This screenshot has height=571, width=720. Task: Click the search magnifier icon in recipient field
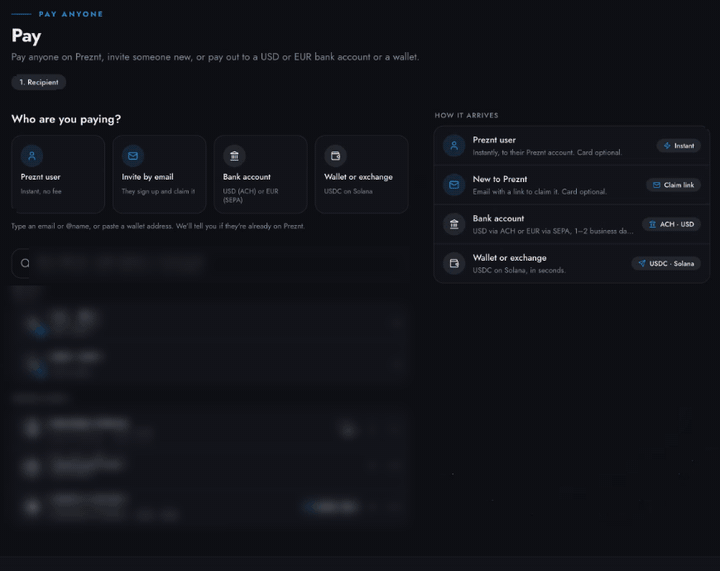25,263
